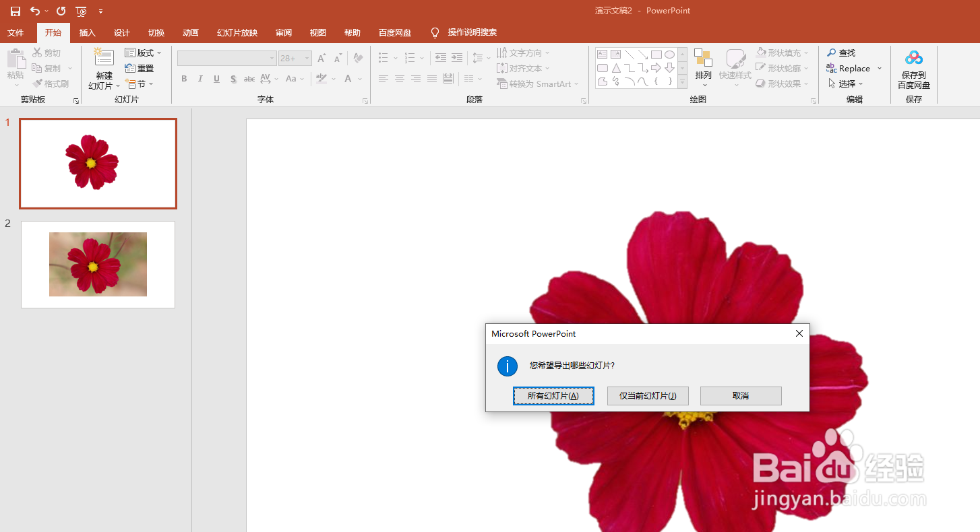Switch to the 切换 tab
Viewport: 980px width, 532px height.
[156, 32]
